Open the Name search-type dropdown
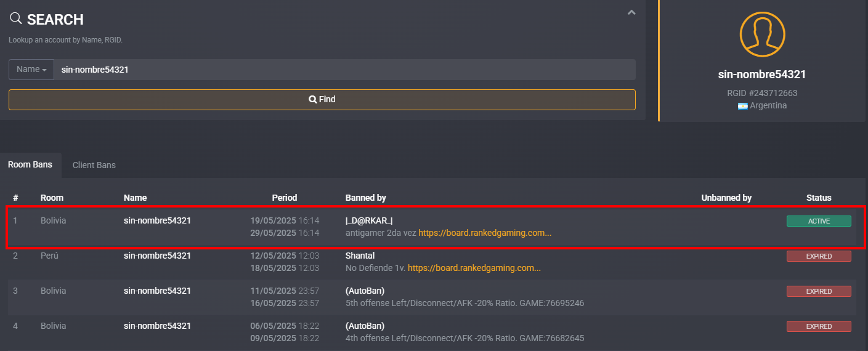868x351 pixels. tap(31, 70)
